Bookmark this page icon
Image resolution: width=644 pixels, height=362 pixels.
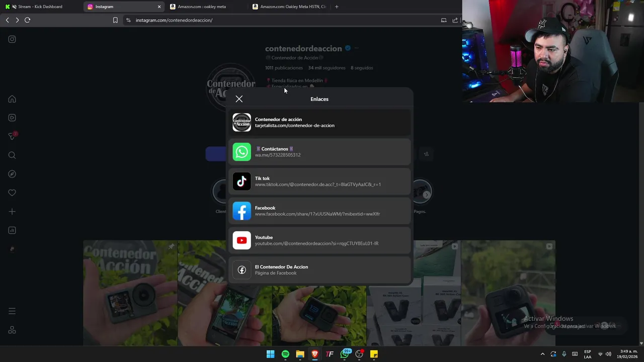(115, 20)
